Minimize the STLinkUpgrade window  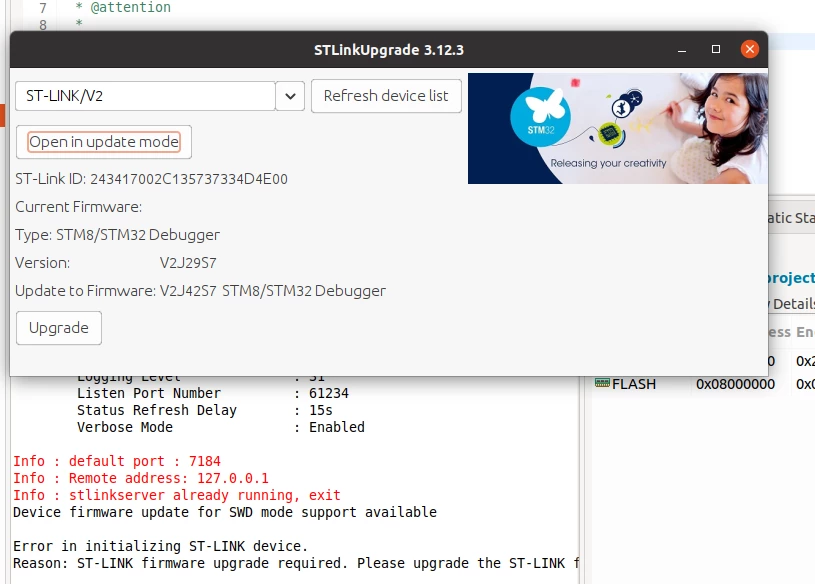pyautogui.click(x=682, y=50)
